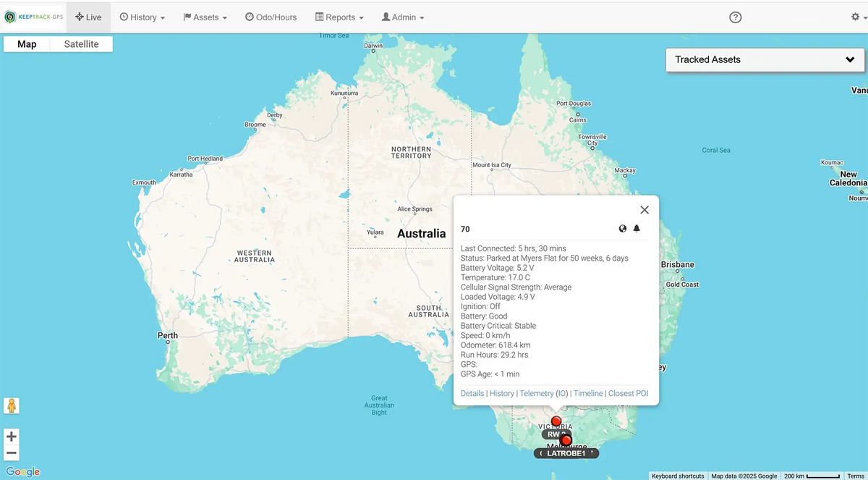This screenshot has width=868, height=480.
Task: Zoom out on the map
Action: [x=12, y=454]
